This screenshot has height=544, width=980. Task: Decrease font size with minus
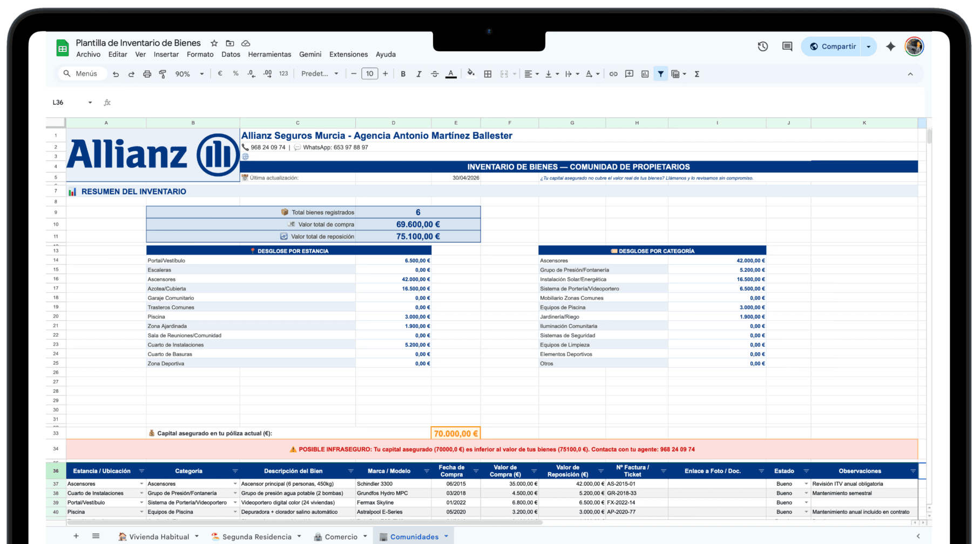click(x=354, y=73)
